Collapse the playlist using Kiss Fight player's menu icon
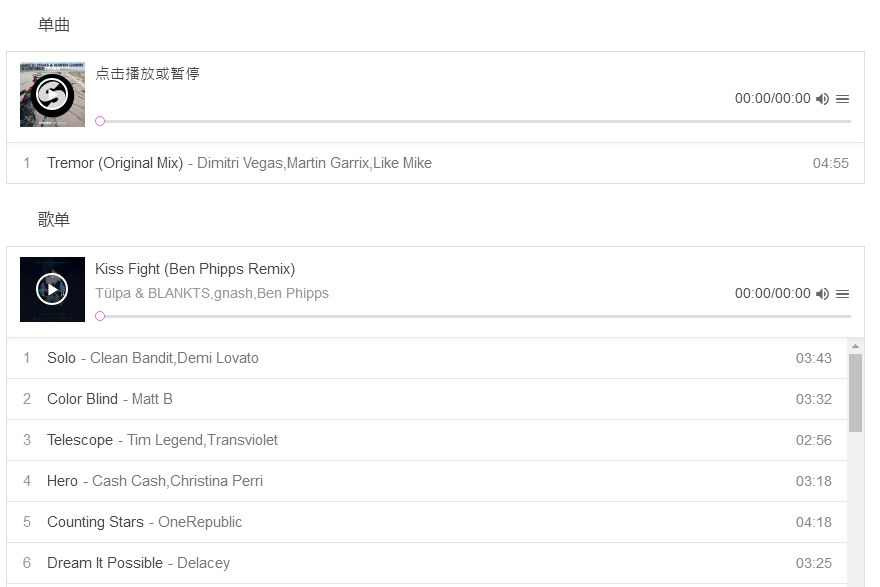This screenshot has width=880, height=587. coord(843,294)
